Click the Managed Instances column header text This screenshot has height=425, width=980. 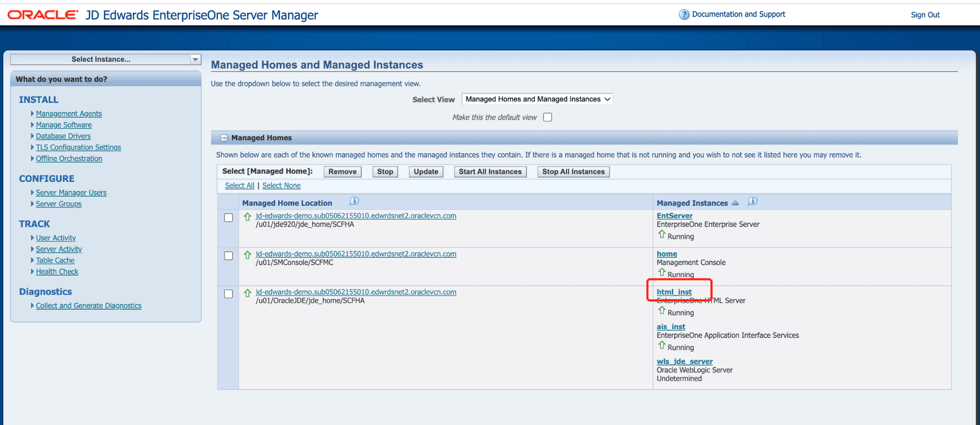[x=692, y=203]
